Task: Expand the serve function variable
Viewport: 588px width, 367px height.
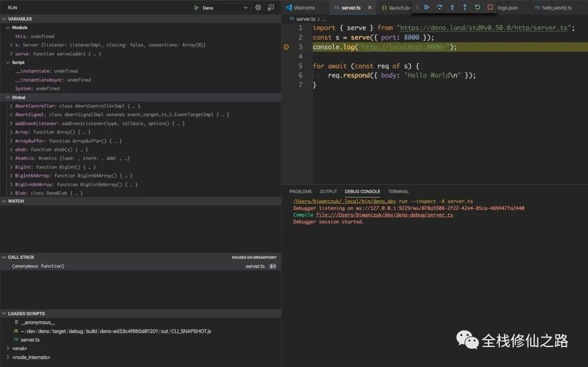Action: tap(11, 54)
